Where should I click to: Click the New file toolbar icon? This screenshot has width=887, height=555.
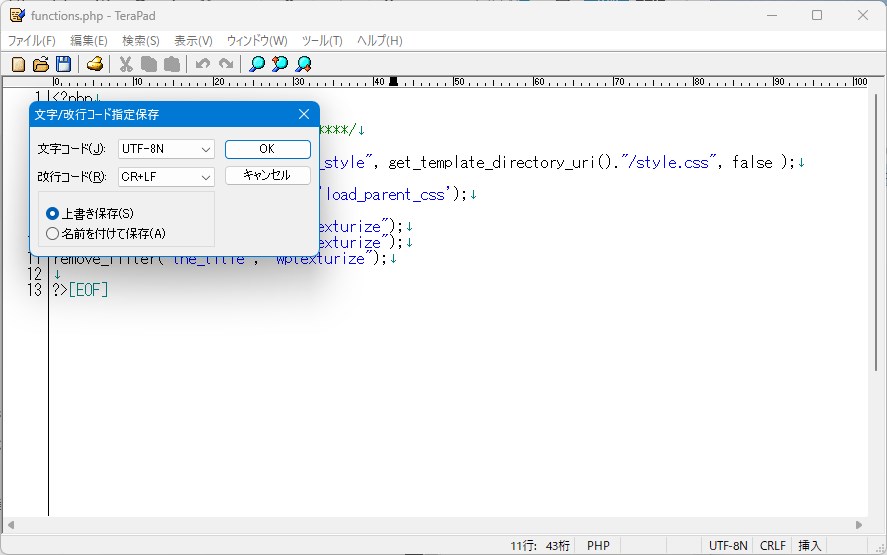(x=17, y=64)
